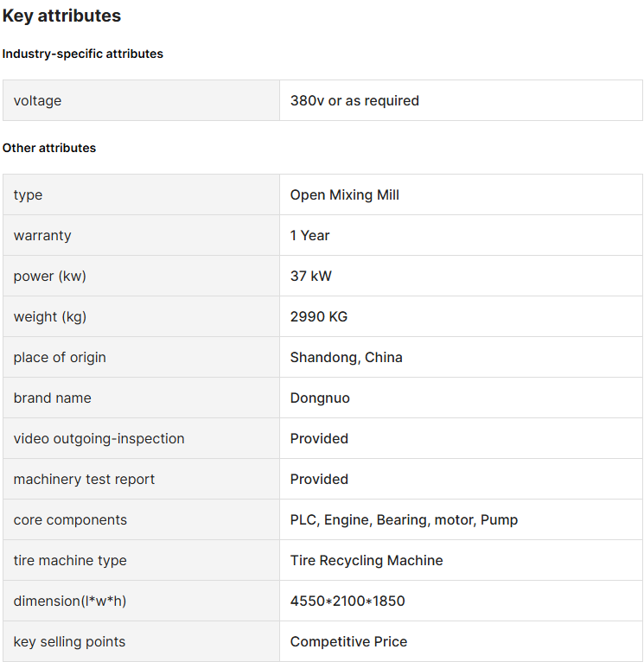Screen dimensions: 644x662
Task: Click Provided next to machinery test report
Action: [319, 479]
